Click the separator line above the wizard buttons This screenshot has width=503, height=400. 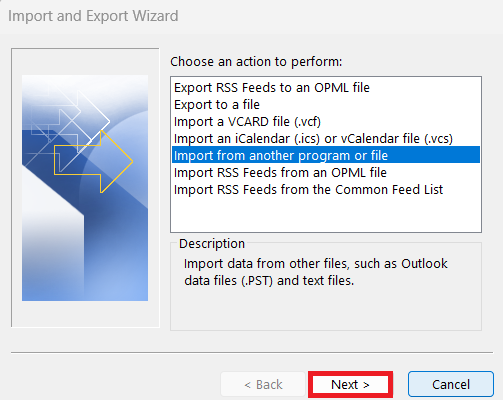point(252,352)
